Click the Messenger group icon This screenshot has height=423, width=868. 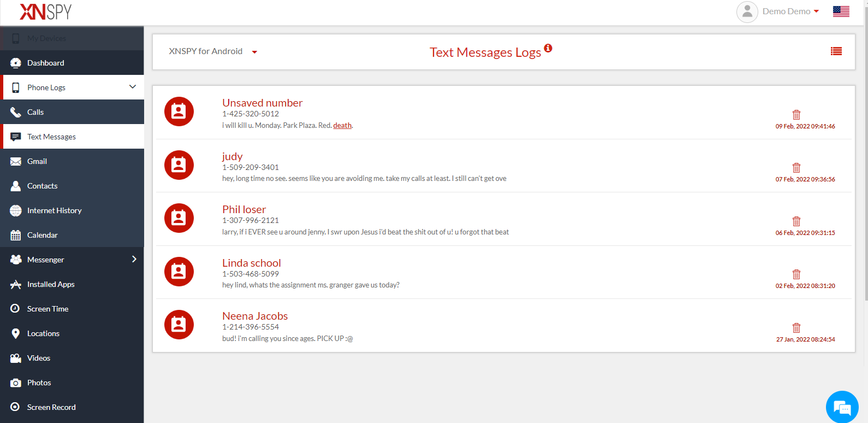click(x=16, y=260)
